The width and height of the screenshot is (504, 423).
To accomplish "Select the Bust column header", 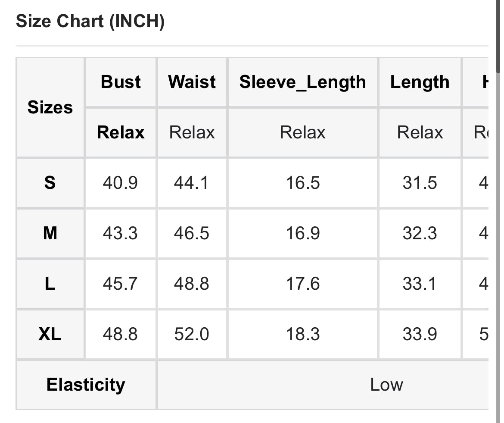I will (x=121, y=82).
